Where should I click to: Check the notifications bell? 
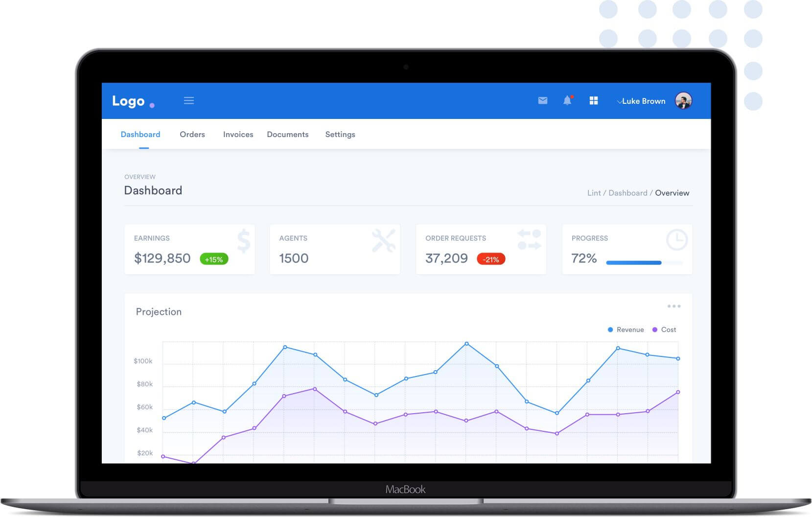[568, 100]
